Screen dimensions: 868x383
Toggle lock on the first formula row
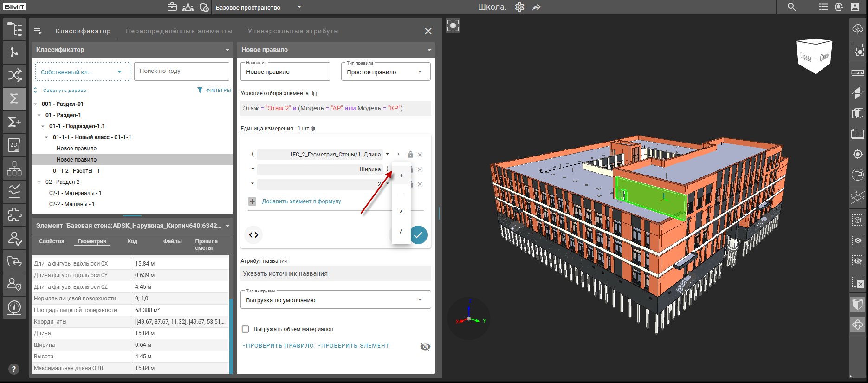[410, 155]
